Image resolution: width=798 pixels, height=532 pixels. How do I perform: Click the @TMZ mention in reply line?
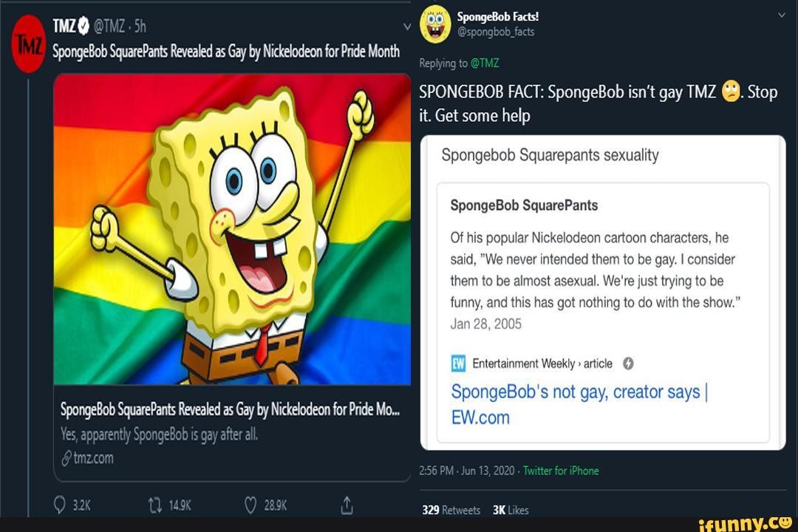pos(485,64)
